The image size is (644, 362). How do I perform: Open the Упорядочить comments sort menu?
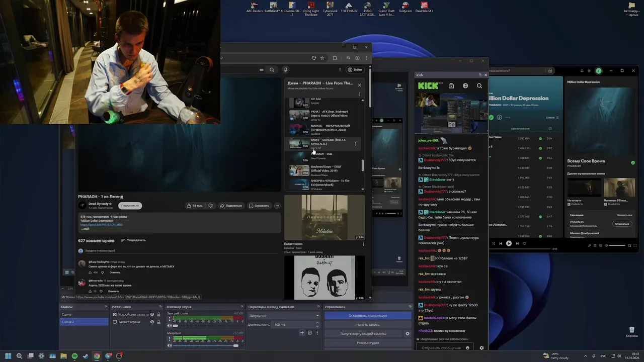[133, 240]
